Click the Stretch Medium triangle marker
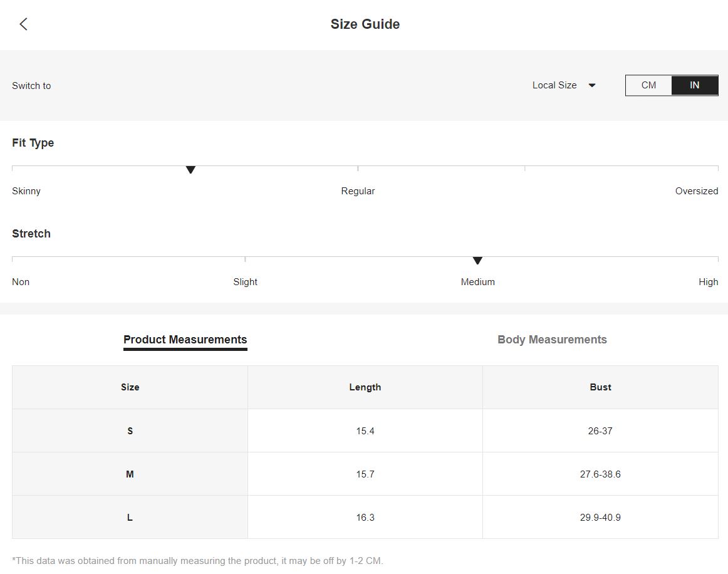Image resolution: width=728 pixels, height=574 pixels. coord(477,261)
